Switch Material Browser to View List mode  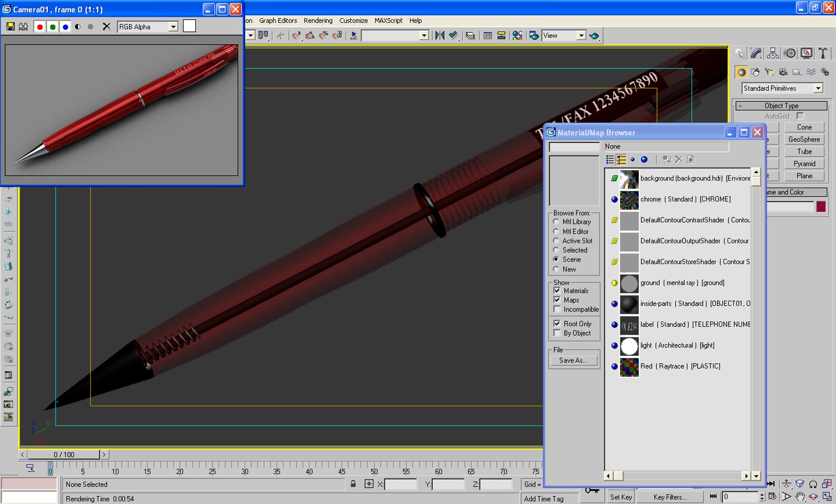(x=610, y=160)
